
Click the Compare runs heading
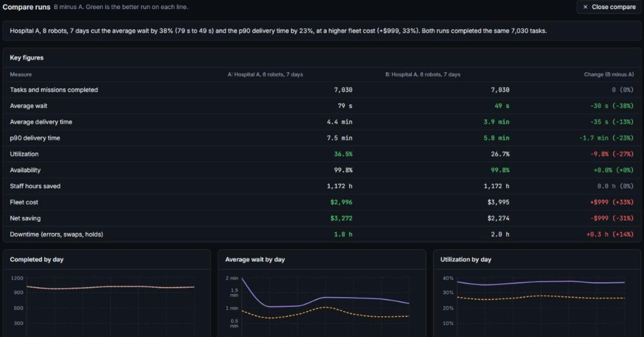pos(26,7)
